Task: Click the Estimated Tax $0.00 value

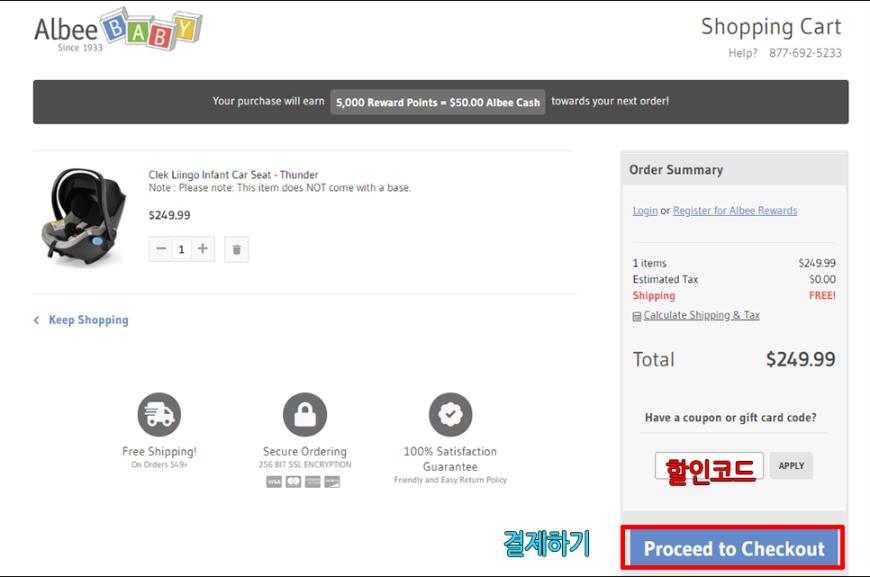Action: (x=822, y=280)
